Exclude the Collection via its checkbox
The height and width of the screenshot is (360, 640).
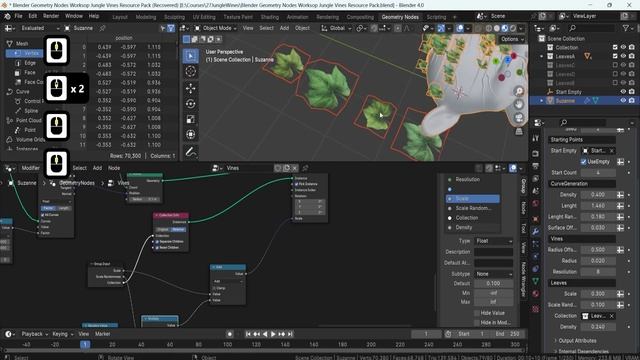[x=615, y=47]
